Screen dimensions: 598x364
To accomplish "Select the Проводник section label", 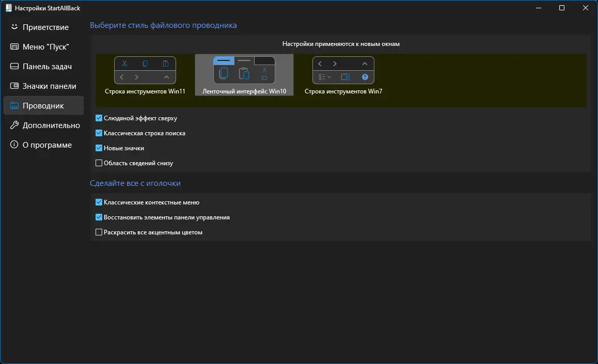I will coord(43,105).
